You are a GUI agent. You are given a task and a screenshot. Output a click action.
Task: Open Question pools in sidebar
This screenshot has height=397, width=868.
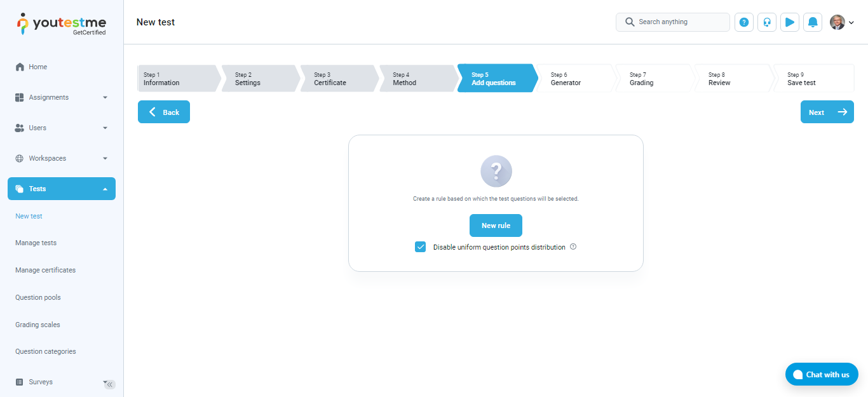point(38,297)
